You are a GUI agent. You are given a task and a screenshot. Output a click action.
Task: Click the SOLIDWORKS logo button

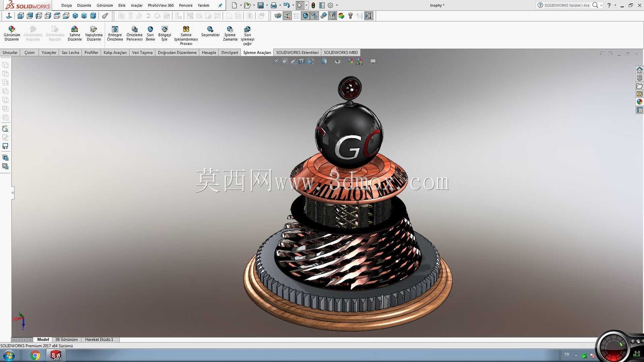pyautogui.click(x=28, y=5)
